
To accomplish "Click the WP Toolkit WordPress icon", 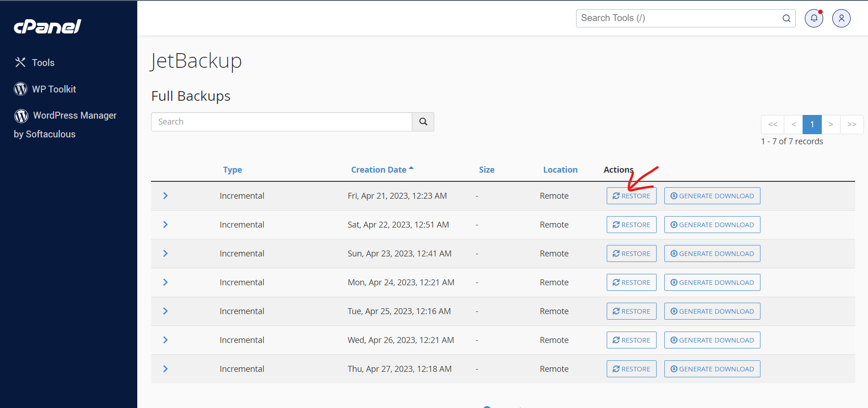I will point(21,89).
